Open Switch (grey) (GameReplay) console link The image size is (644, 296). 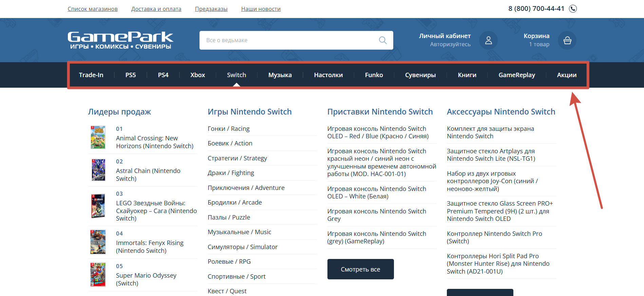point(377,237)
